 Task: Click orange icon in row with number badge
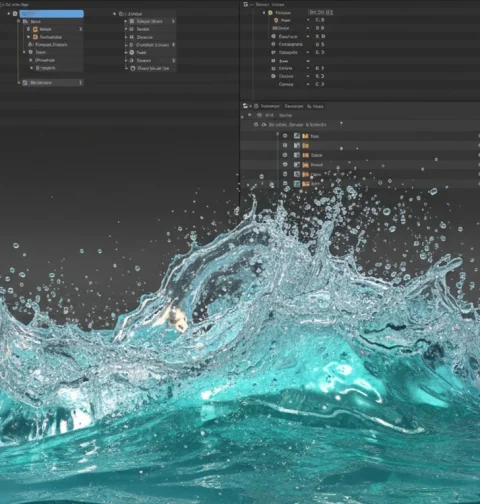click(35, 29)
